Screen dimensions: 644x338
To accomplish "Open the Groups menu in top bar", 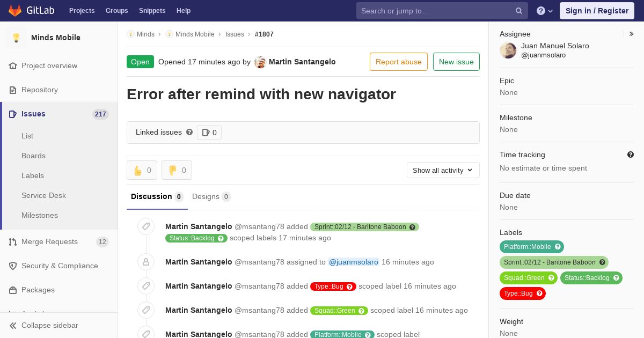I will point(117,11).
